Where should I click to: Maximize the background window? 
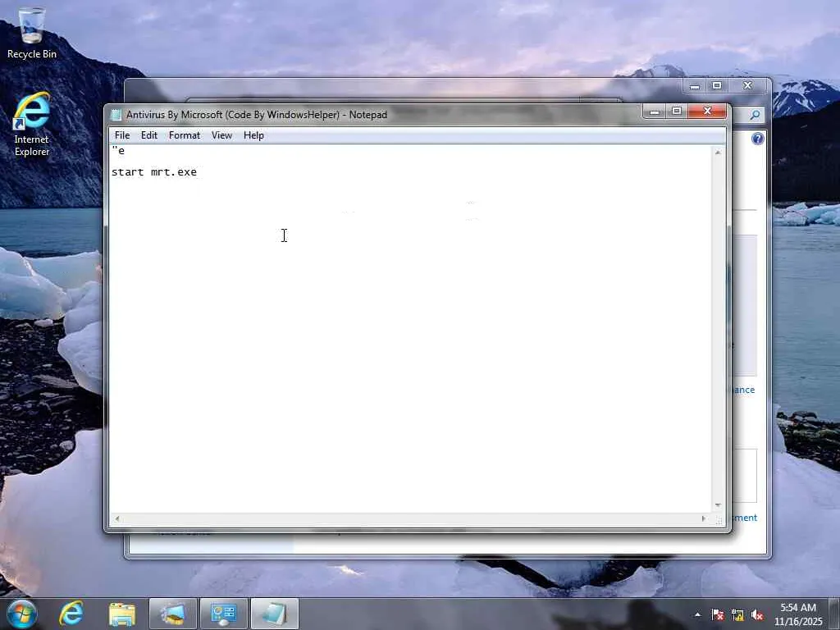pos(717,85)
